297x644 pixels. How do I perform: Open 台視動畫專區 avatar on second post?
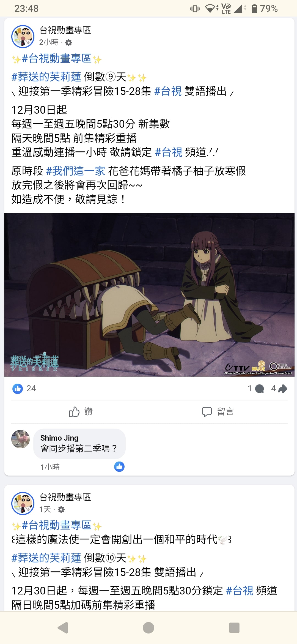coord(23,503)
